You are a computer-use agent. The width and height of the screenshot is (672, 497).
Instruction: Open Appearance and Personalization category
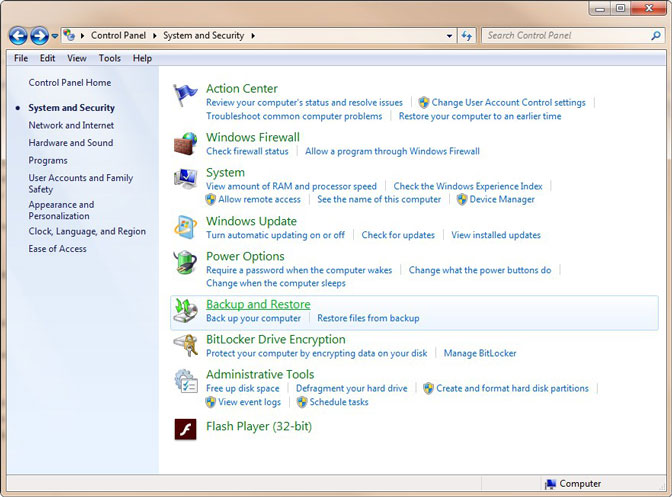tap(61, 210)
